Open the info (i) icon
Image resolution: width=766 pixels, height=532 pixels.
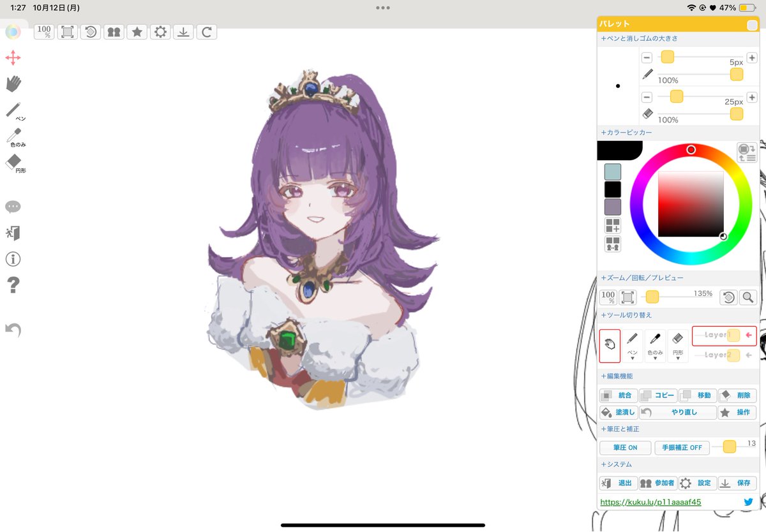coord(13,259)
